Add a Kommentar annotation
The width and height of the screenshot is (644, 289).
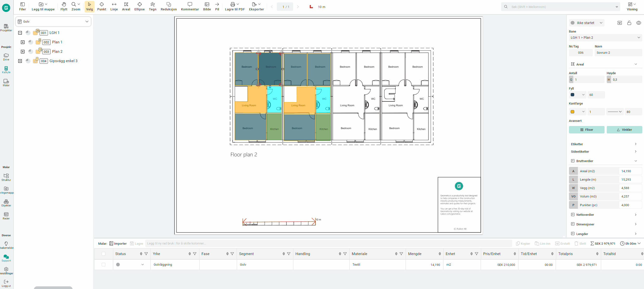(x=190, y=7)
